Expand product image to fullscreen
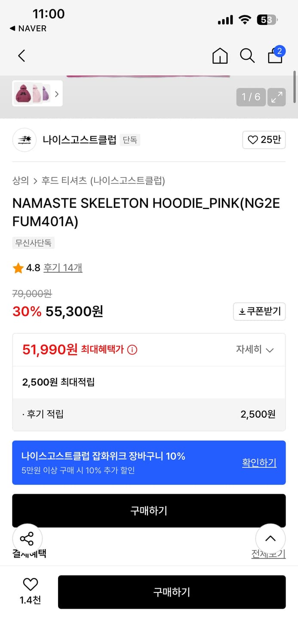 [276, 97]
